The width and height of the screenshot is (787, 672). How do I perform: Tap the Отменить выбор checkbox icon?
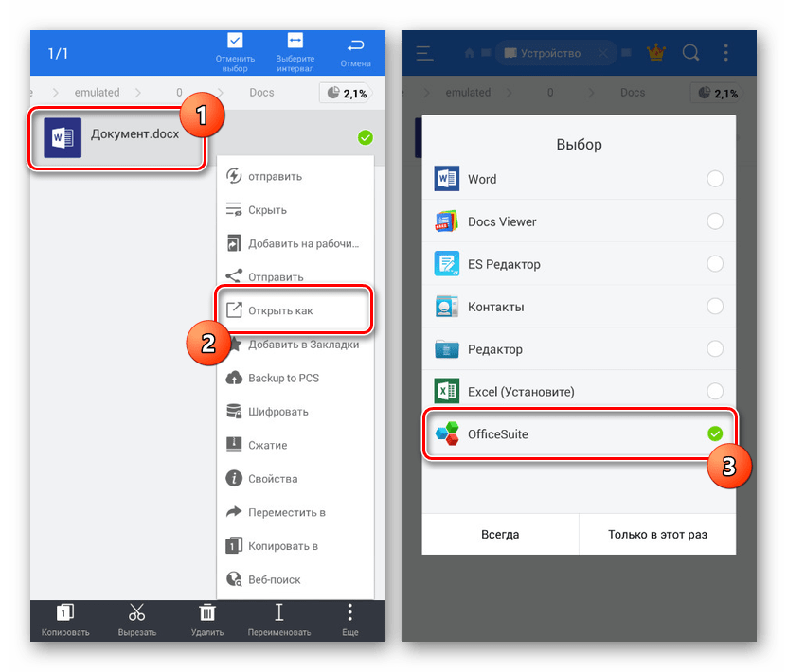click(235, 40)
